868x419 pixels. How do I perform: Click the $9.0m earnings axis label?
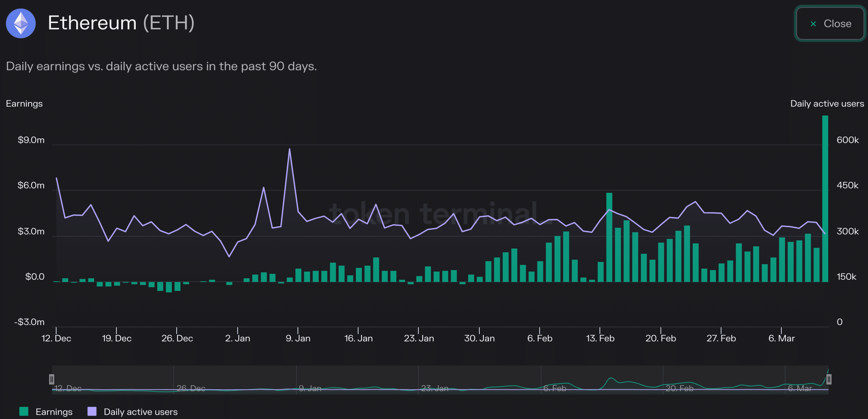(x=31, y=140)
